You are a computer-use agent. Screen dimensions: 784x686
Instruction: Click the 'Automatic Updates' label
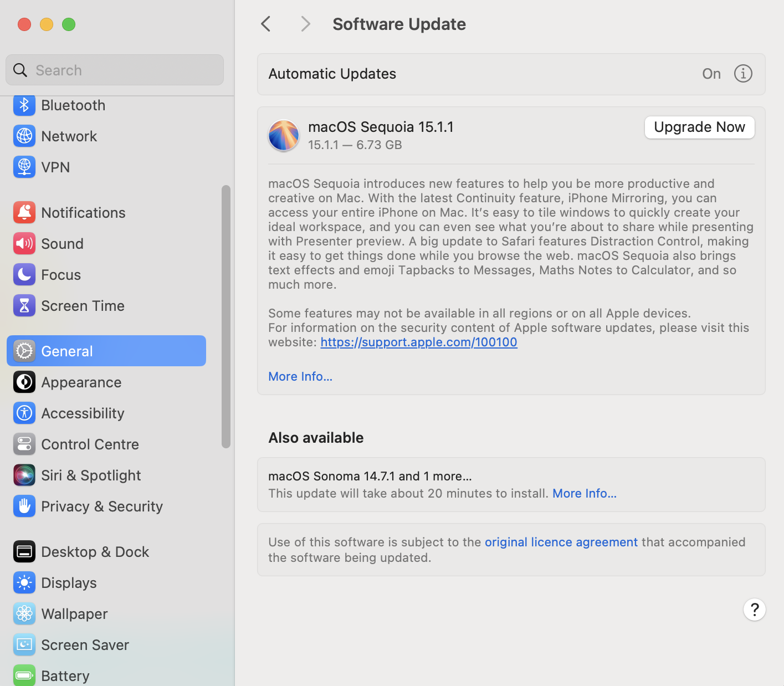(x=332, y=74)
